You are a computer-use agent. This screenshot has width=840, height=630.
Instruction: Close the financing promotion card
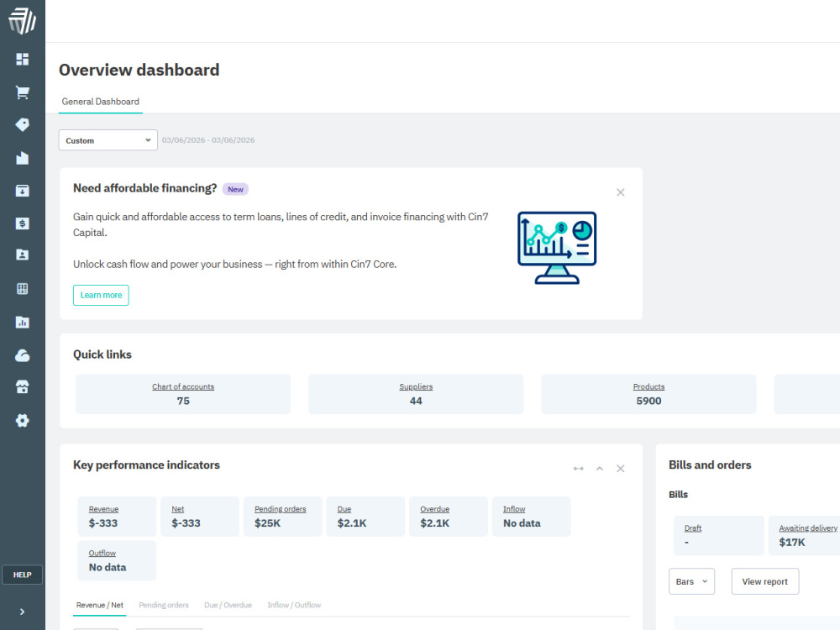tap(621, 192)
